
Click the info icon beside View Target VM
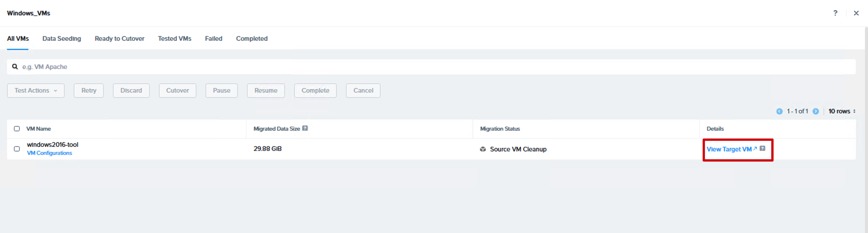coord(762,149)
